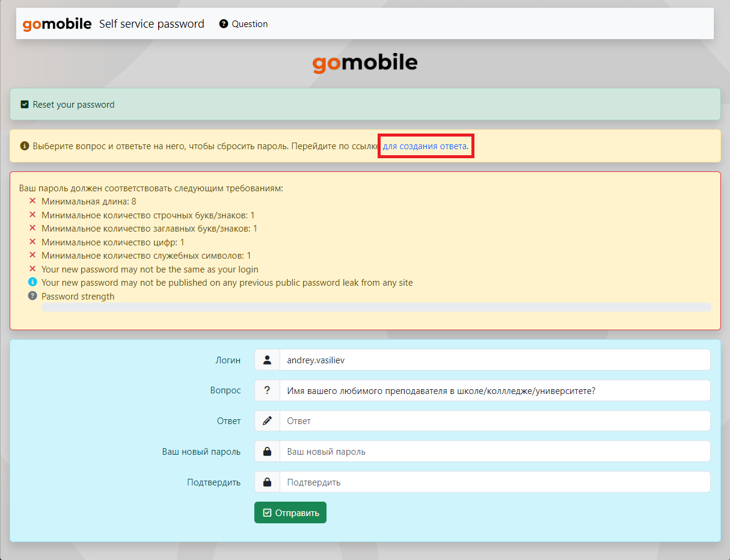Click the lock icon beside the Подтвердить field
730x560 pixels.
267,482
